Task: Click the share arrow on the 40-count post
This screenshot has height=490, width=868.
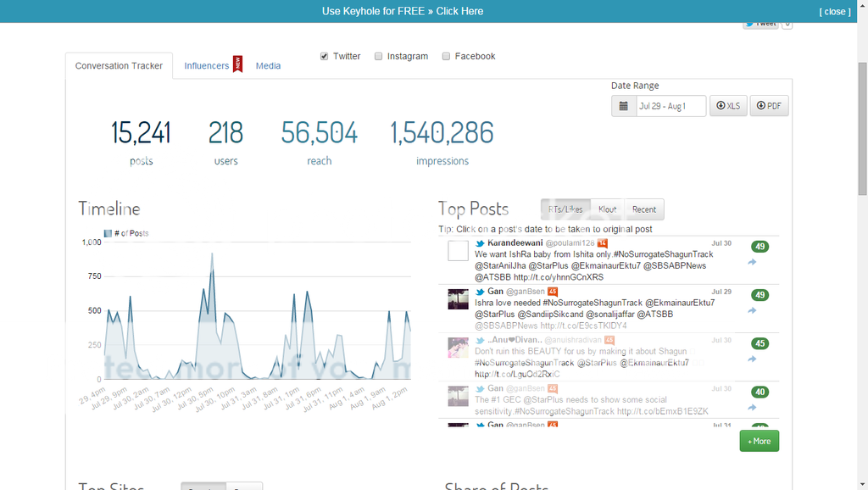Action: pyautogui.click(x=752, y=408)
